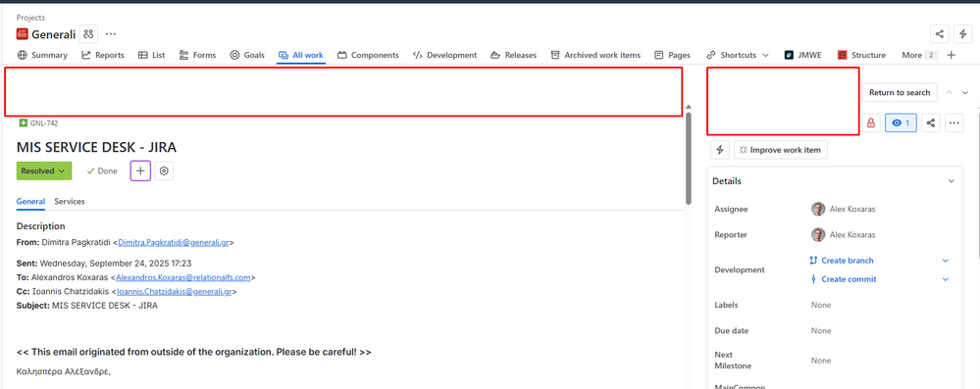Open Ioannis.Chatzidakis@generali.gr email link

click(x=175, y=292)
